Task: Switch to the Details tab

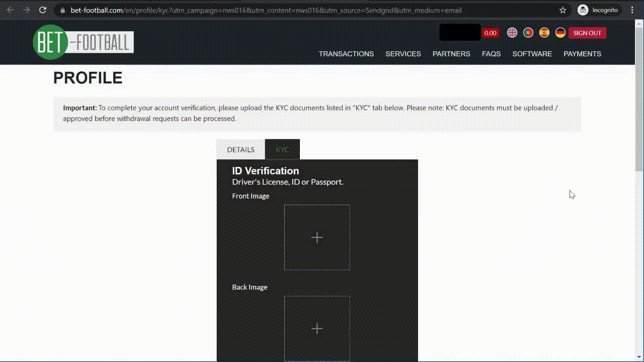Action: pyautogui.click(x=240, y=149)
